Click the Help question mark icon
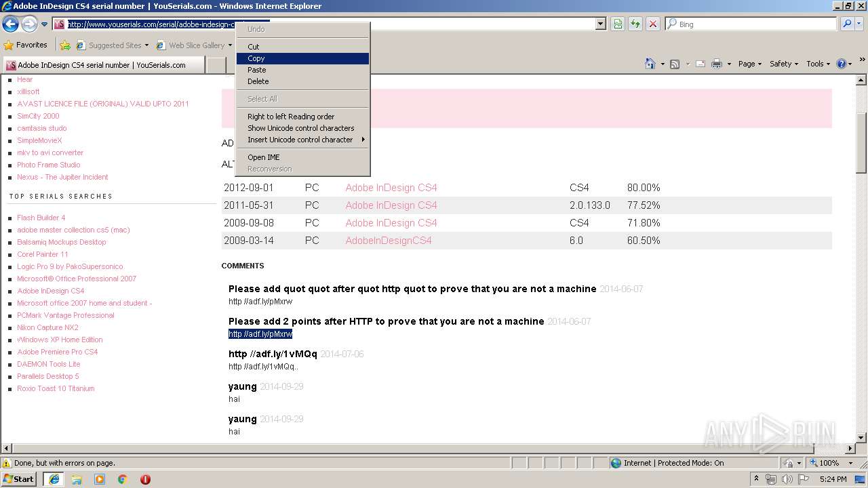This screenshot has height=488, width=868. pyautogui.click(x=842, y=64)
